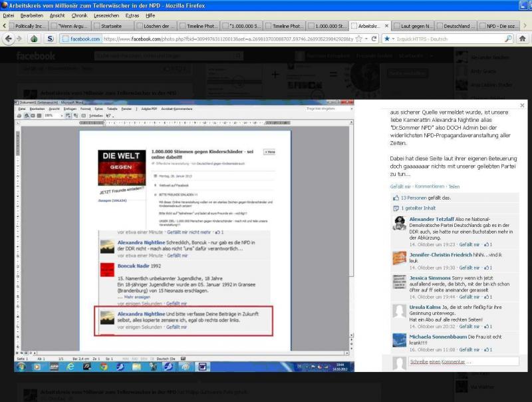Image resolution: width=532 pixels, height=402 pixels.
Task: Click the Teilen link under the post
Action: 454,186
